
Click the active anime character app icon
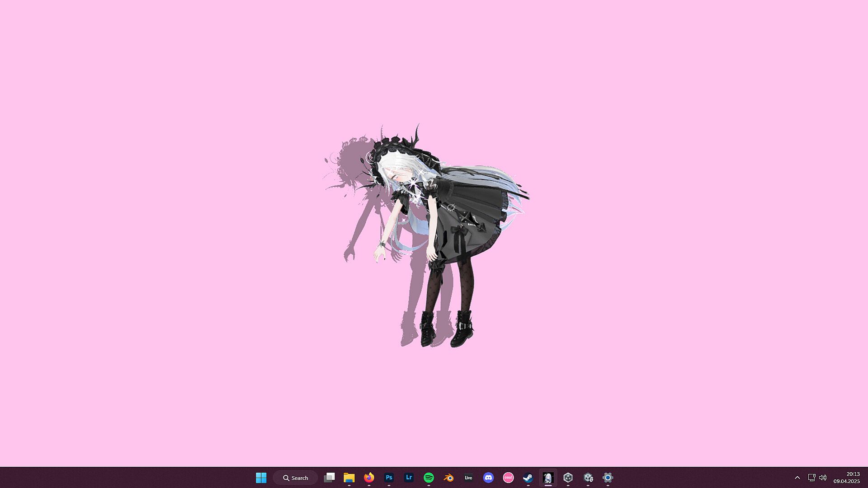[548, 478]
